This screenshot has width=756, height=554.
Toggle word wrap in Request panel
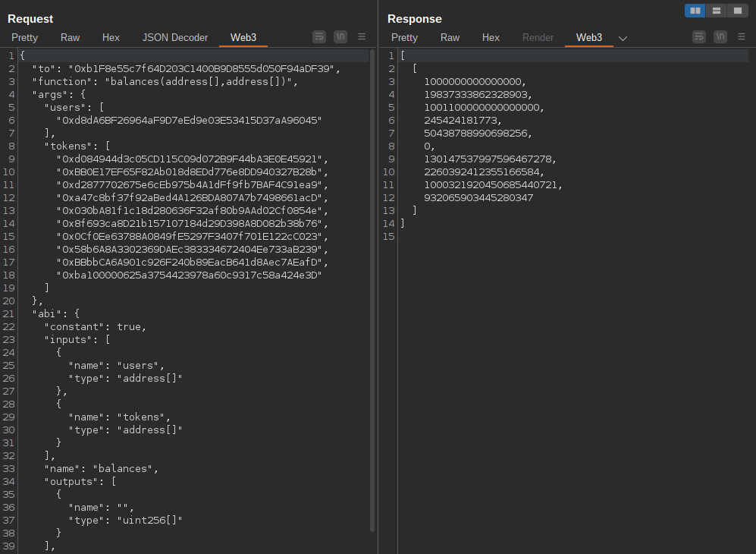(x=319, y=36)
